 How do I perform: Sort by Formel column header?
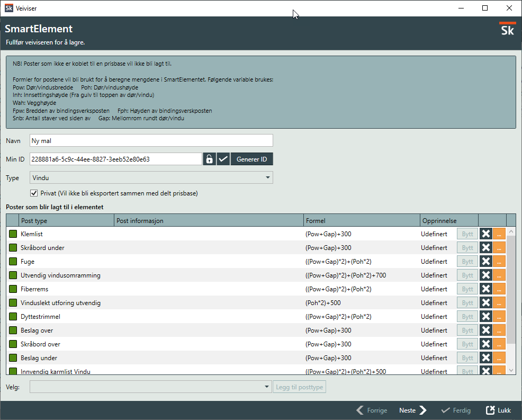point(362,220)
